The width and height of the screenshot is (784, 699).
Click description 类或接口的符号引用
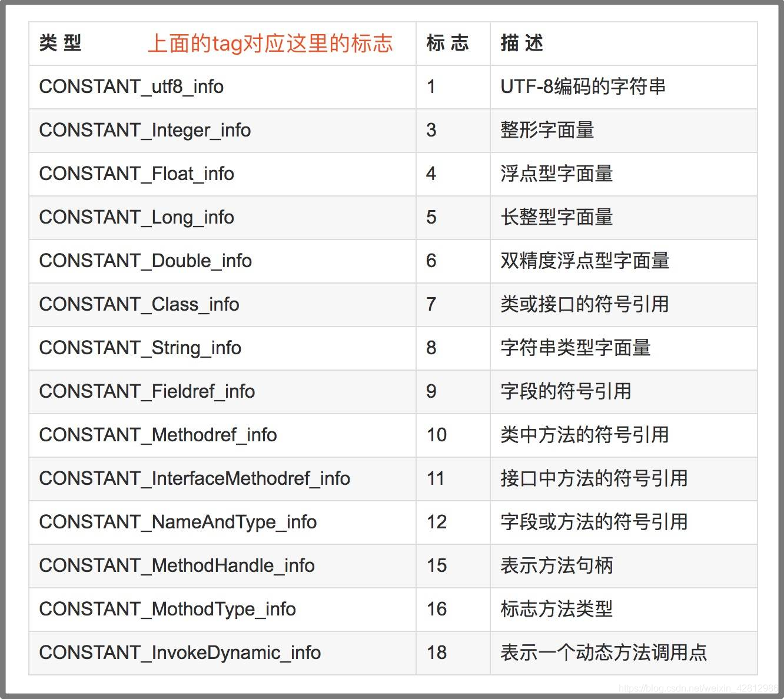(585, 305)
